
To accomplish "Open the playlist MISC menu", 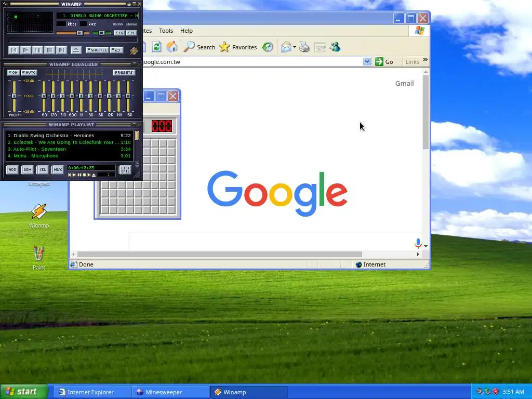I will click(x=58, y=170).
